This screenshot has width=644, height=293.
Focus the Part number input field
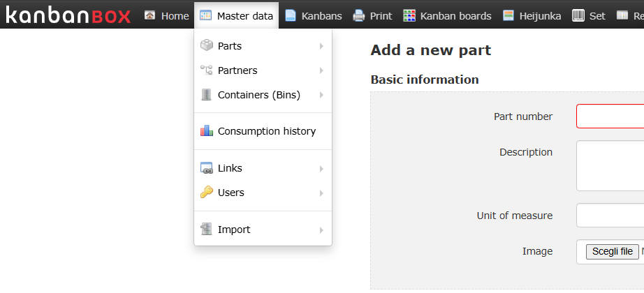tap(610, 117)
